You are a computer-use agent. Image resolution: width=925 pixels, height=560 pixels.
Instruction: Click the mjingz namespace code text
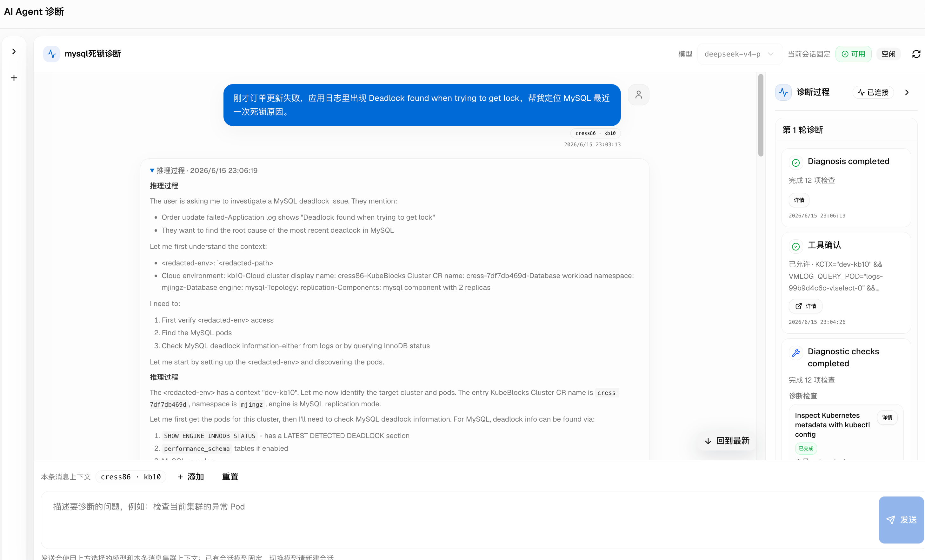(251, 405)
